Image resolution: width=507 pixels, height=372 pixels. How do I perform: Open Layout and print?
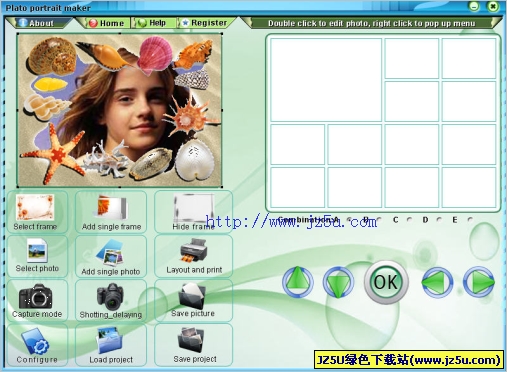pos(193,256)
